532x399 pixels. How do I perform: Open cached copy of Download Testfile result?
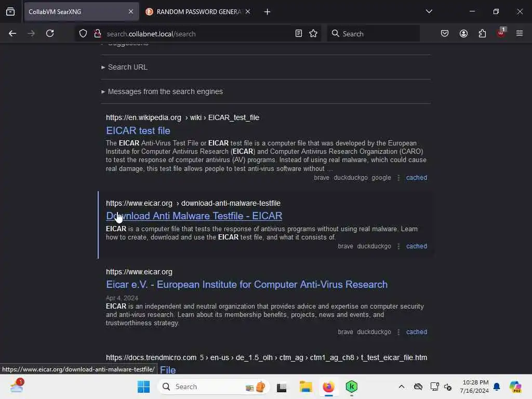point(417,246)
